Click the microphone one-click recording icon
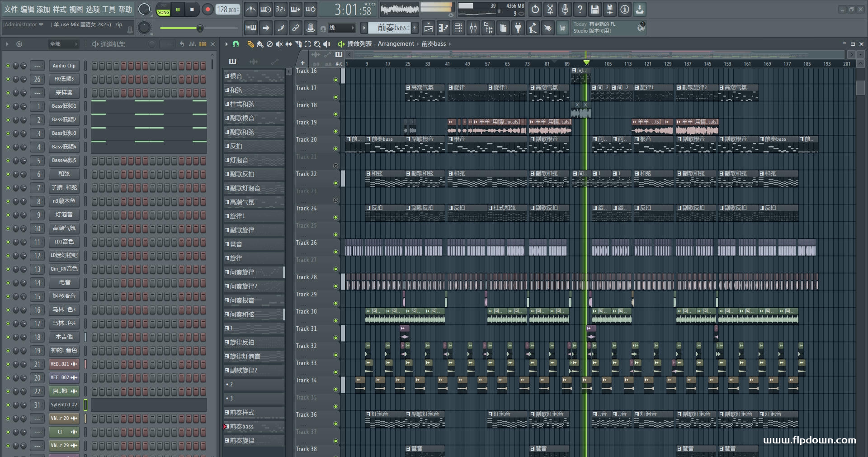Image resolution: width=868 pixels, height=457 pixels. click(565, 9)
